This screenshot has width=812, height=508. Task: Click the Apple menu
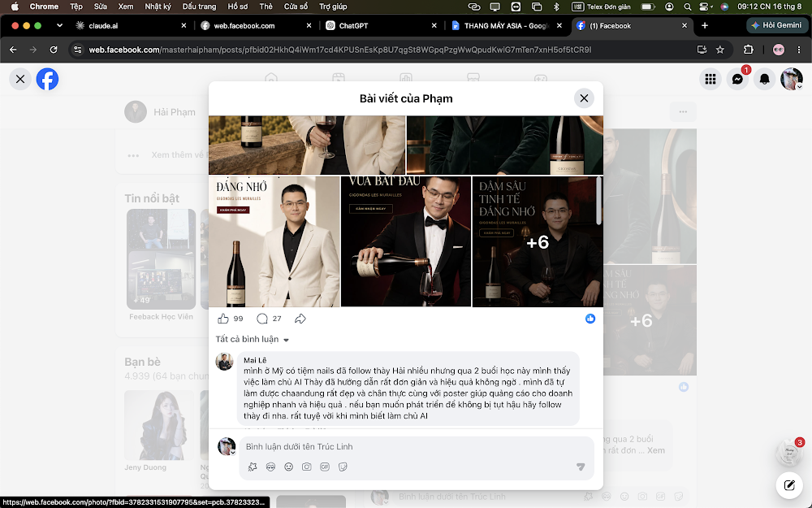(x=15, y=7)
